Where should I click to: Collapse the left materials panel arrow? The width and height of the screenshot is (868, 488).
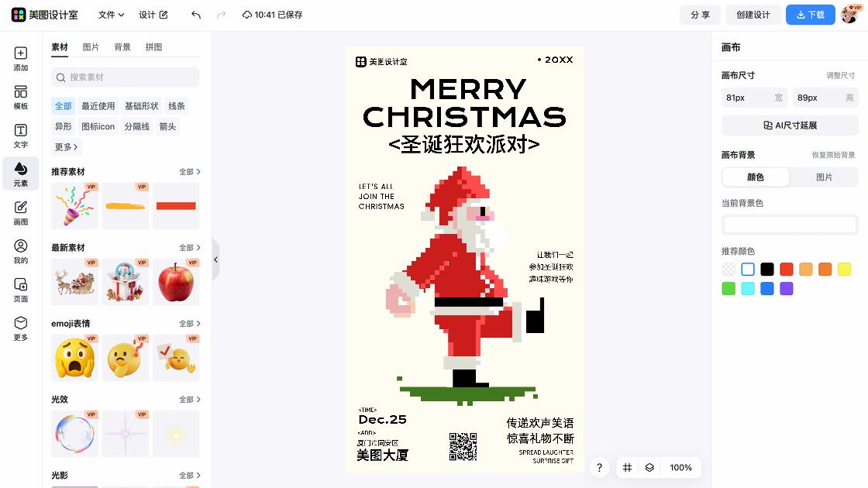(216, 259)
